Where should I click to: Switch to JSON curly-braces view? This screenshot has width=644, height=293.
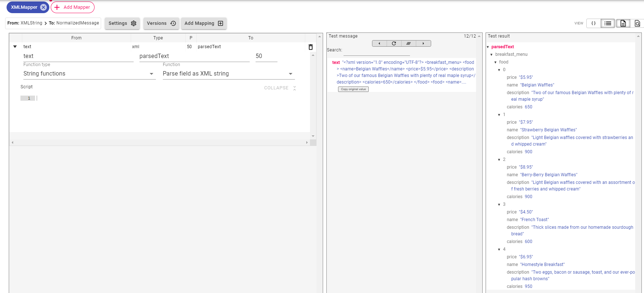click(x=593, y=23)
